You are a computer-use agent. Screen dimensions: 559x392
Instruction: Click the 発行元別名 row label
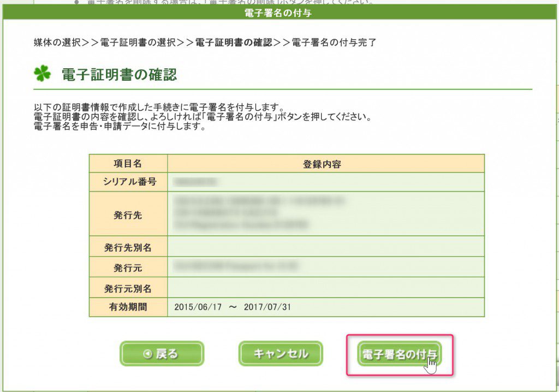click(x=128, y=288)
